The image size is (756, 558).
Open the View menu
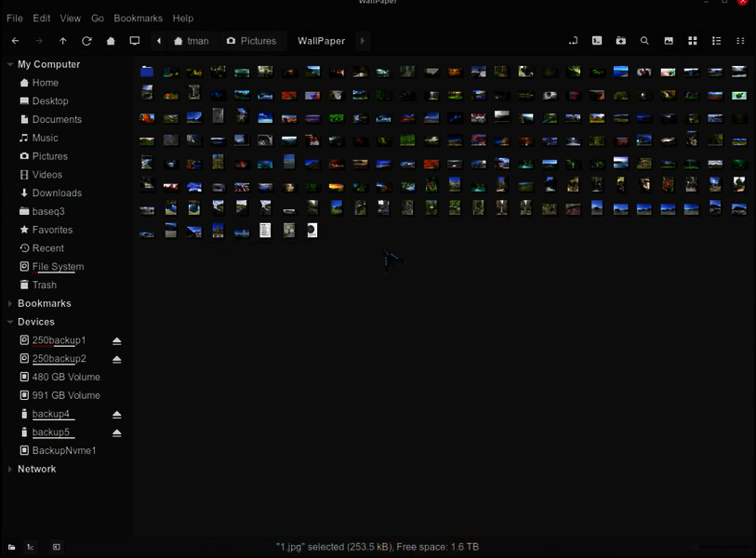click(x=71, y=19)
